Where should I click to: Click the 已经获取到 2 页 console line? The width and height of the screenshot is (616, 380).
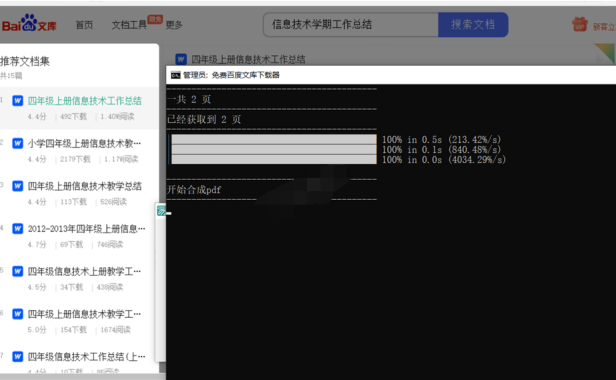pyautogui.click(x=204, y=119)
